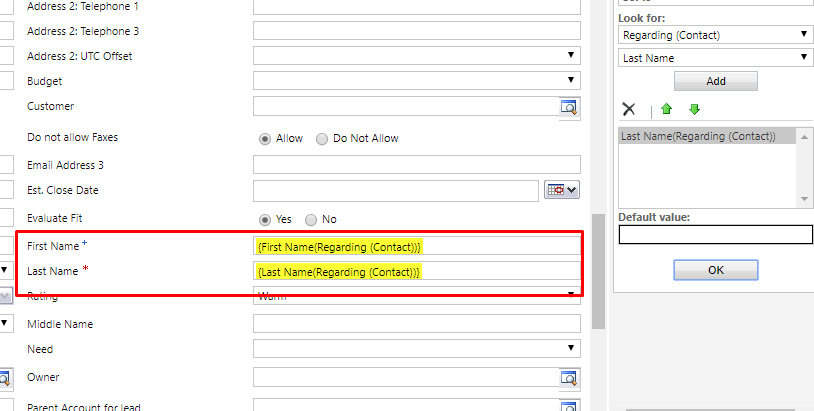Confirm with the OK button

pos(716,270)
